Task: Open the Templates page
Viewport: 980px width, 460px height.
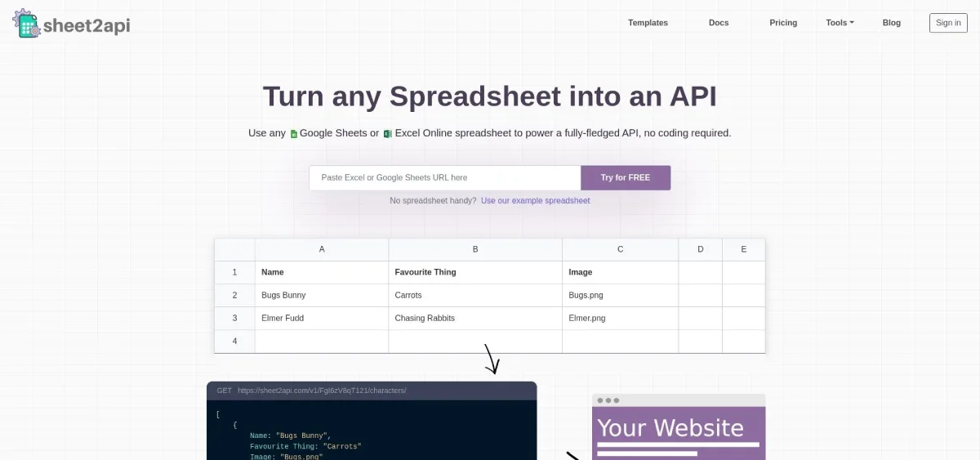Action: point(648,23)
